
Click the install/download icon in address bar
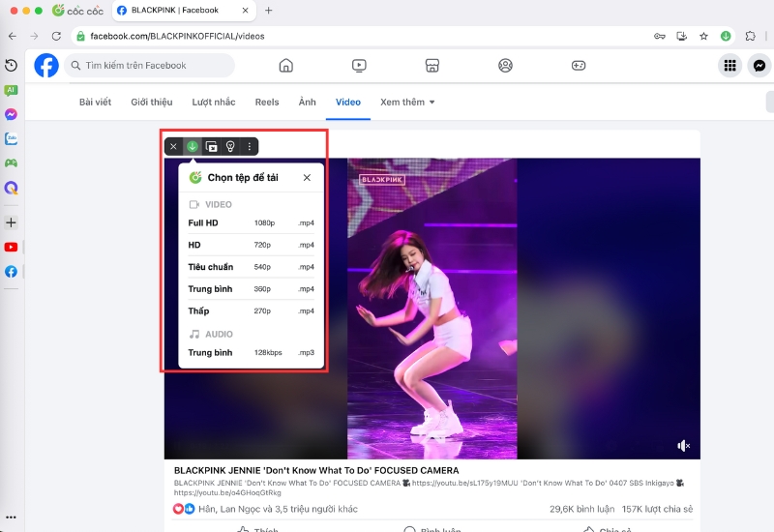coord(682,36)
